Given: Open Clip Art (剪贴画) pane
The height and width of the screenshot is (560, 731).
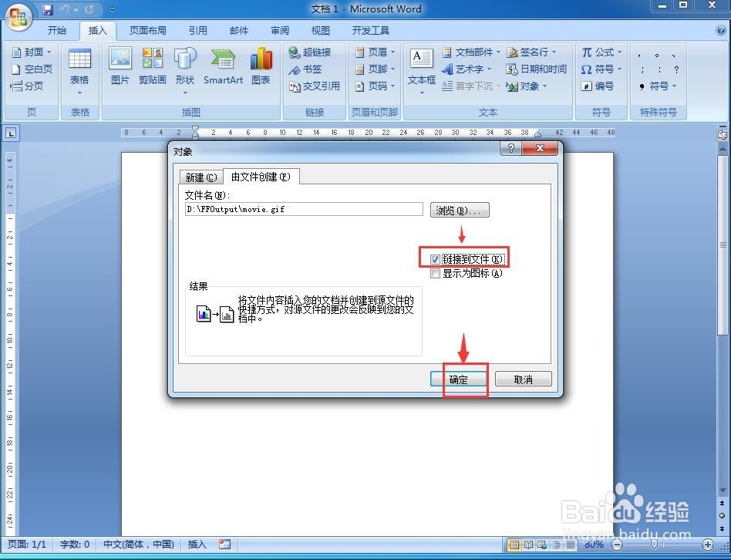Looking at the screenshot, I should (153, 66).
